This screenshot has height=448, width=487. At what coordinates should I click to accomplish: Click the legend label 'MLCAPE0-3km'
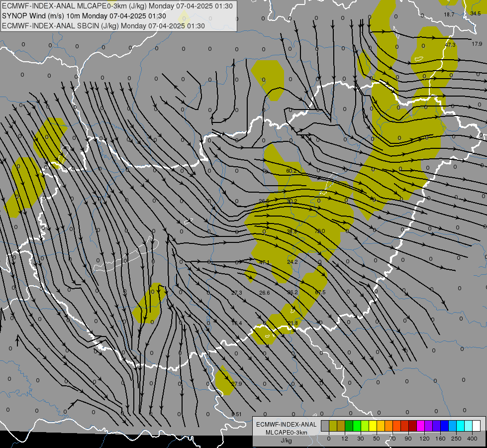tap(287, 433)
